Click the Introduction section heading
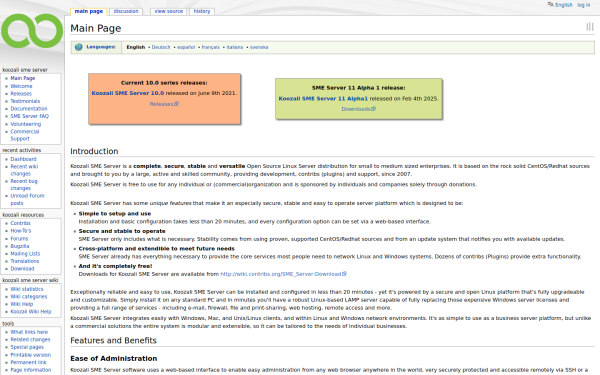The width and height of the screenshot is (600, 375). [x=94, y=151]
